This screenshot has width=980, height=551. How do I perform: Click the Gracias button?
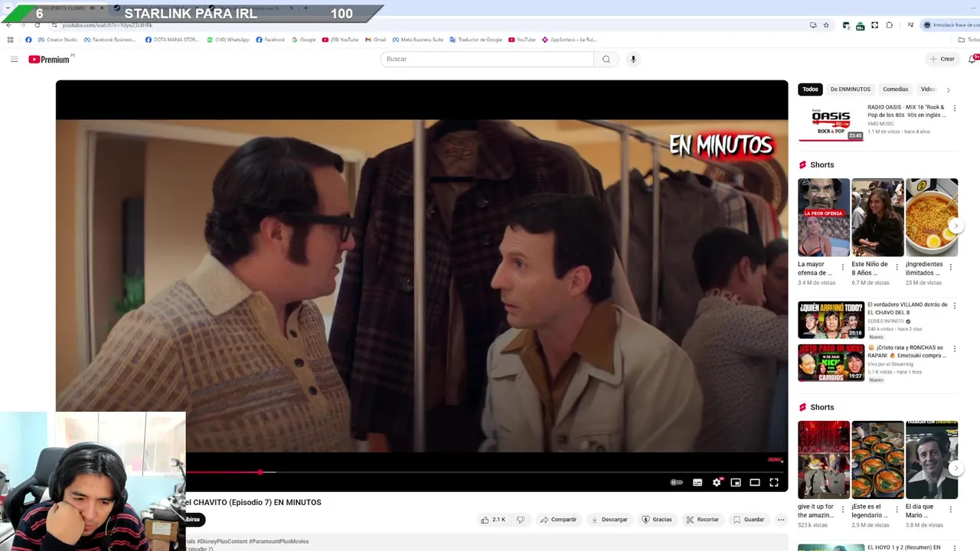click(657, 520)
